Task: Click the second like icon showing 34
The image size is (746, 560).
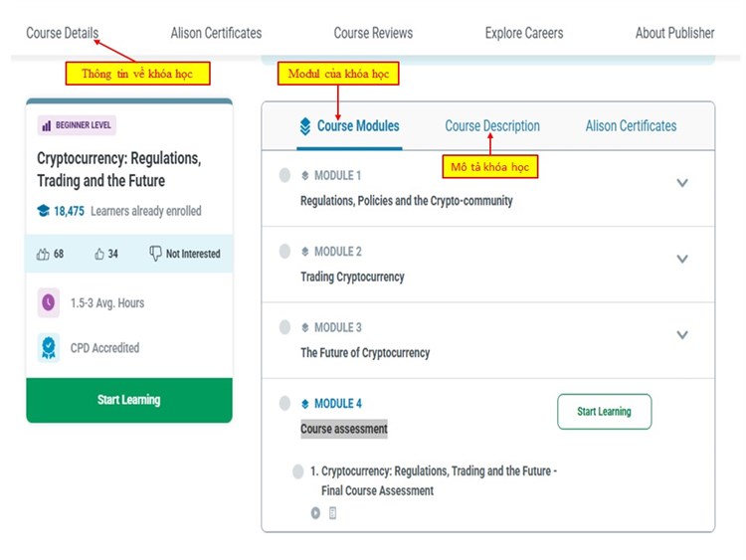Action: [99, 254]
